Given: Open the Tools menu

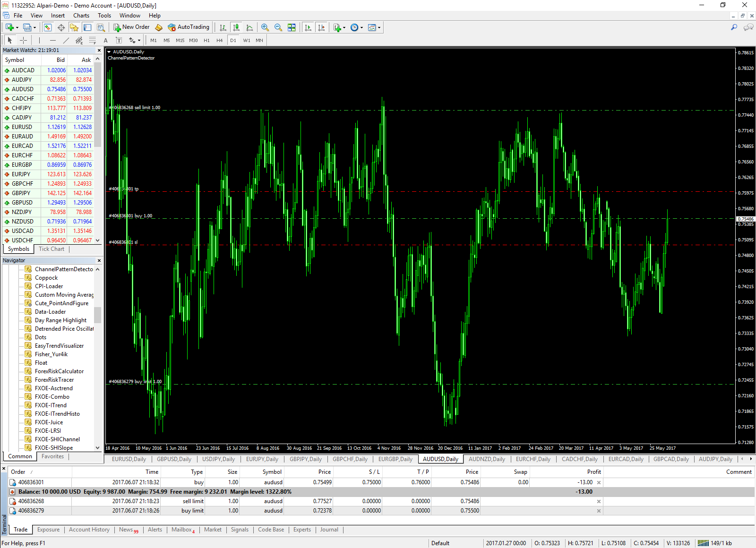Looking at the screenshot, I should [104, 16].
